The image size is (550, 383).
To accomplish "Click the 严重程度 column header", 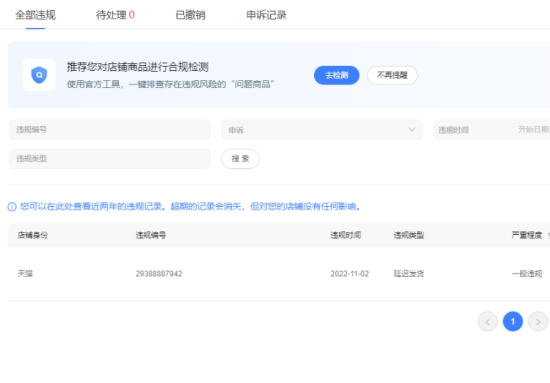I will tap(527, 235).
